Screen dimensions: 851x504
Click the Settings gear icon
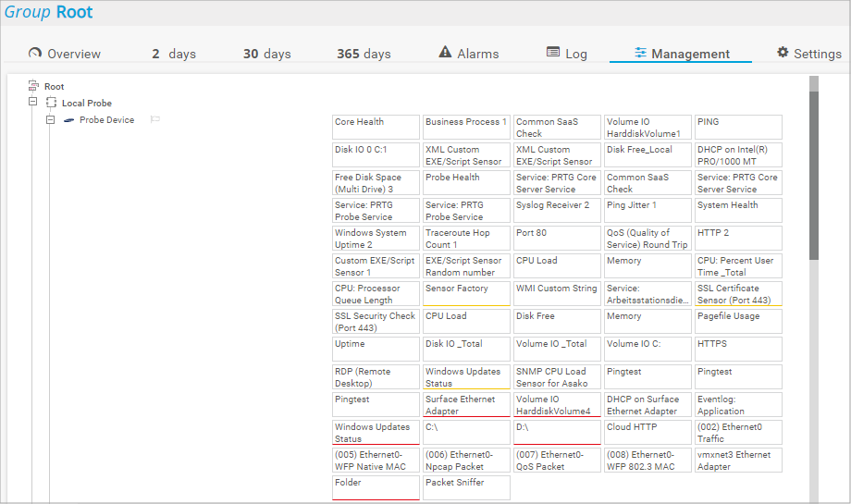click(783, 53)
